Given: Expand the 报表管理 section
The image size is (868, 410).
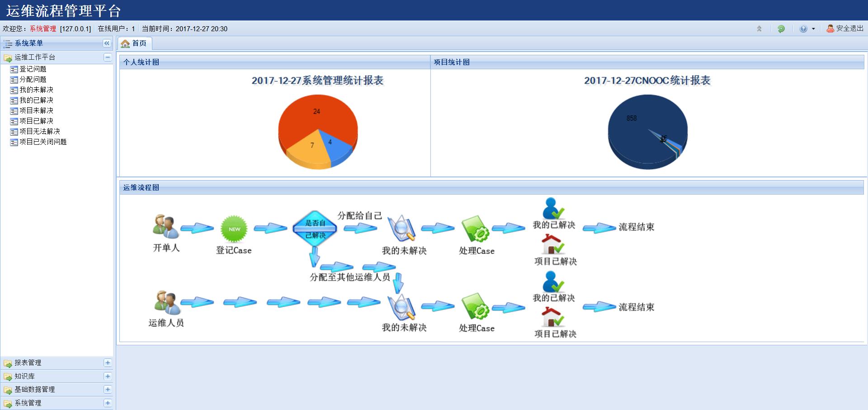Looking at the screenshot, I should click(x=108, y=363).
